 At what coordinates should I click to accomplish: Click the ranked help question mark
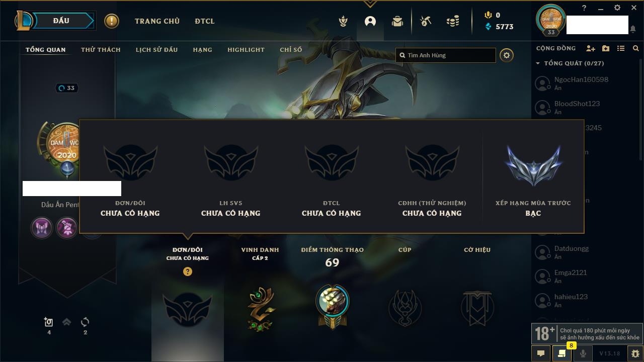coord(188,271)
